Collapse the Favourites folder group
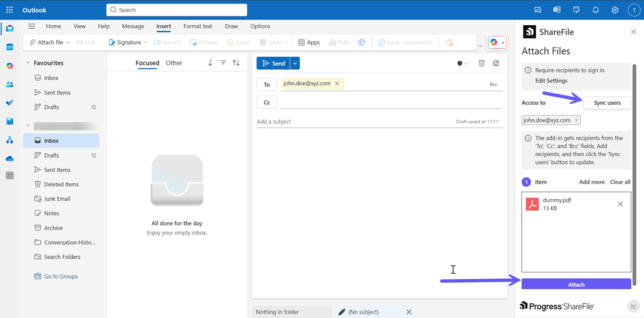Viewport: 644px width, 318px height. (x=28, y=63)
